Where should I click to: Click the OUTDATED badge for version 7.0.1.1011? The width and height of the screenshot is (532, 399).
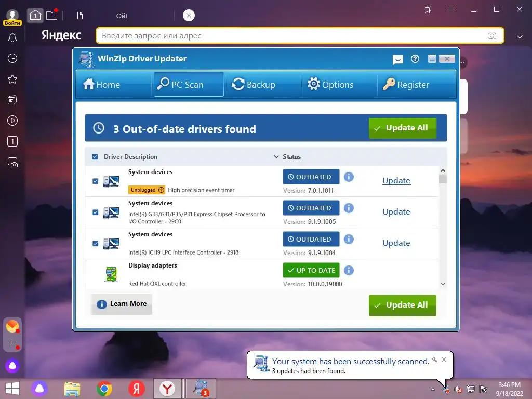(311, 177)
